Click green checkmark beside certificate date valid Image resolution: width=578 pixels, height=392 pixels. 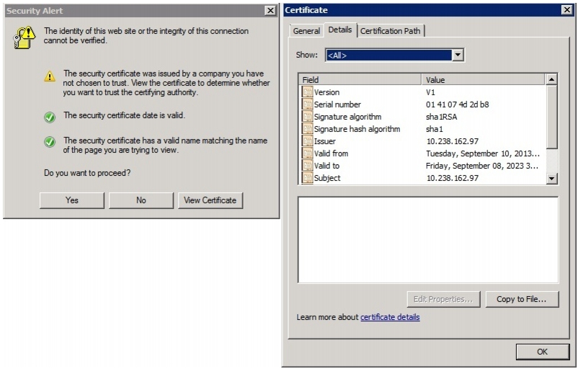point(50,117)
